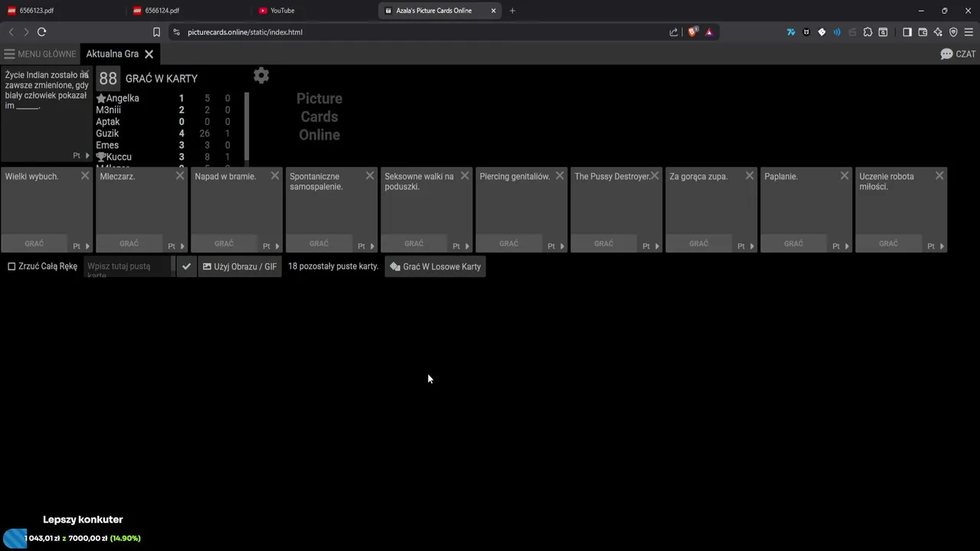
Task: Open the game settings gear icon
Action: coord(261,75)
